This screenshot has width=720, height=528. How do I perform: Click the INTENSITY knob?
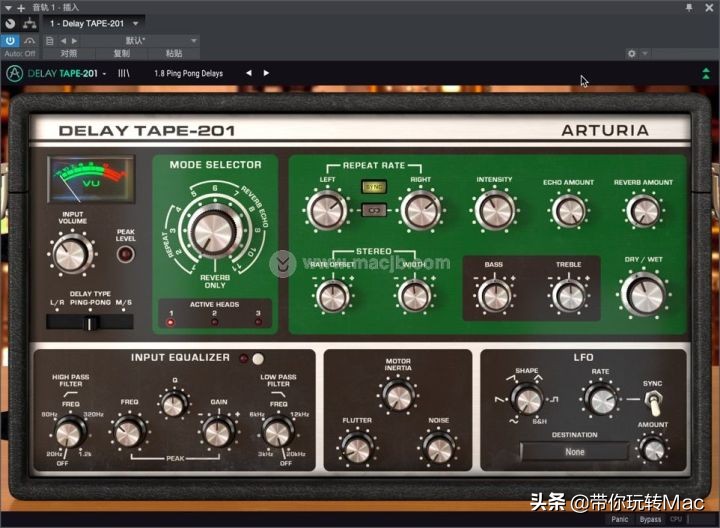tap(494, 210)
